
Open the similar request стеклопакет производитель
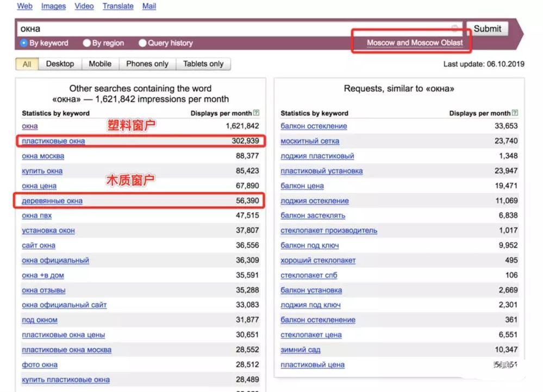pyautogui.click(x=329, y=230)
